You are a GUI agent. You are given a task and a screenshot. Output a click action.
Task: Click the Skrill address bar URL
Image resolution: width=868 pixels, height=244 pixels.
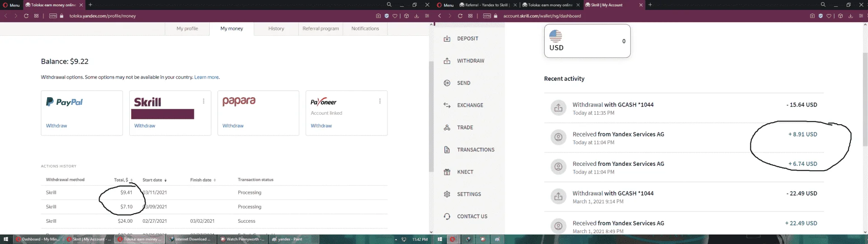[x=542, y=16]
